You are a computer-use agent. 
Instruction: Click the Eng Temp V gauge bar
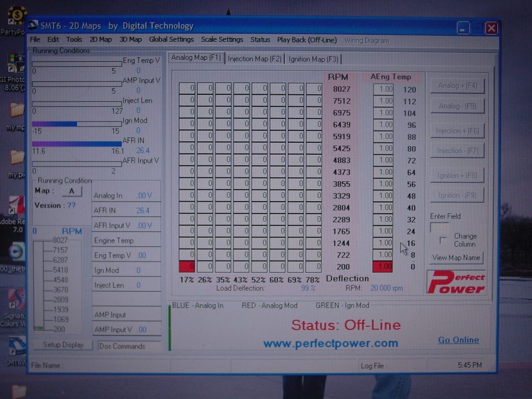coord(76,64)
